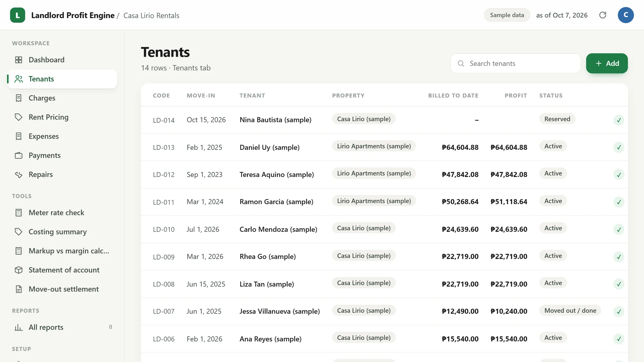The width and height of the screenshot is (644, 362).
Task: Click the Charges receipt icon
Action: 19,98
